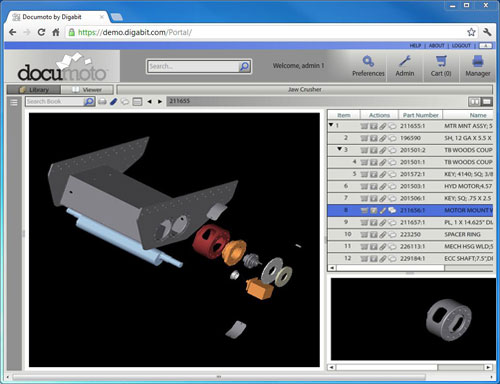Click the page layout icon in book toolbar
The image size is (500, 384).
point(137,101)
